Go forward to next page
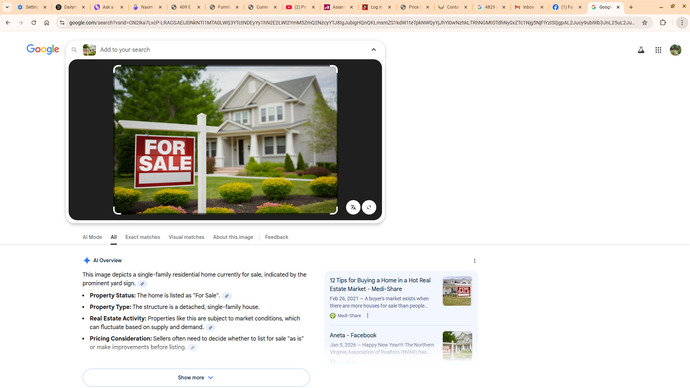Image resolution: width=690 pixels, height=388 pixels. click(x=21, y=22)
